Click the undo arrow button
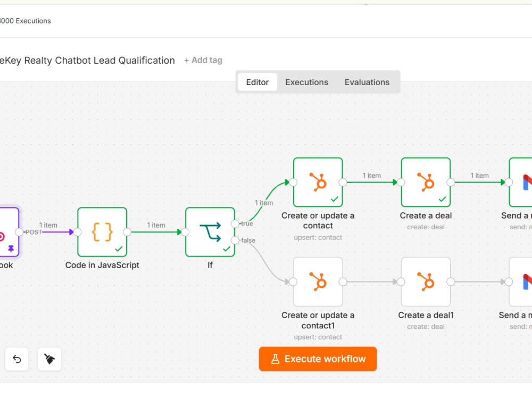The width and height of the screenshot is (532, 399). 16,359
